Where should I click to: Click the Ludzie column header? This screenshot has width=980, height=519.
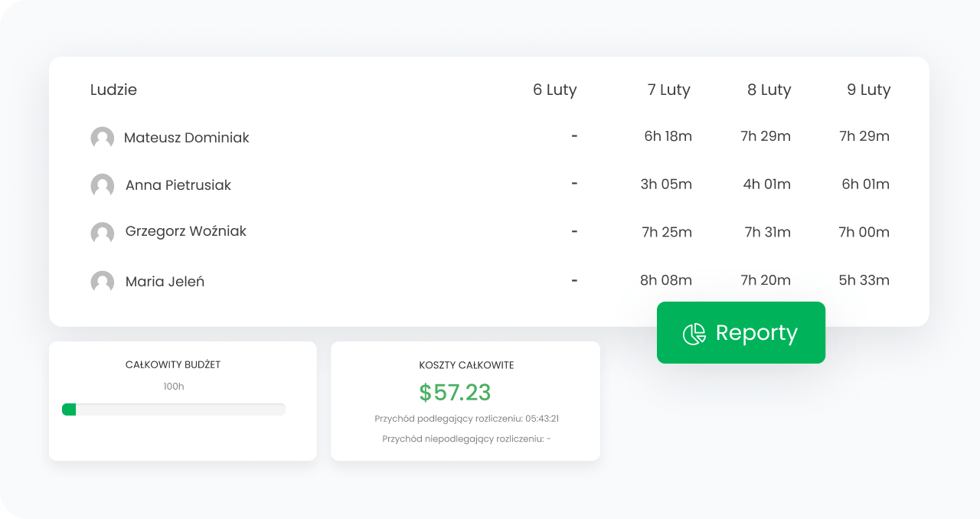(x=113, y=90)
